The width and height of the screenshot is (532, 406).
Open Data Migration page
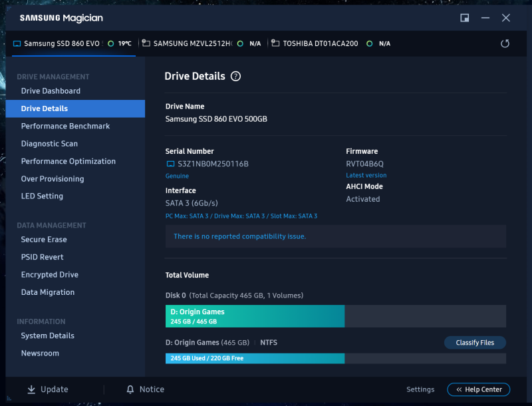click(48, 292)
